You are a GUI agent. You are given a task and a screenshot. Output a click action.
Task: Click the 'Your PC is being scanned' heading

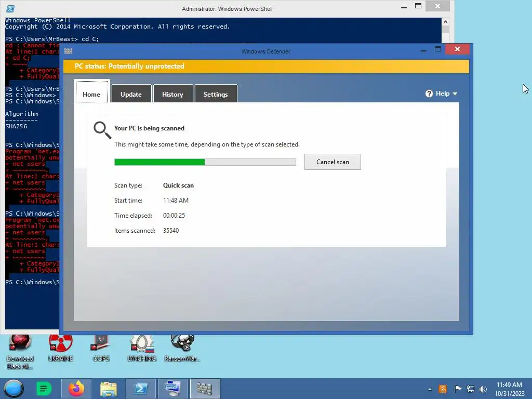(149, 128)
